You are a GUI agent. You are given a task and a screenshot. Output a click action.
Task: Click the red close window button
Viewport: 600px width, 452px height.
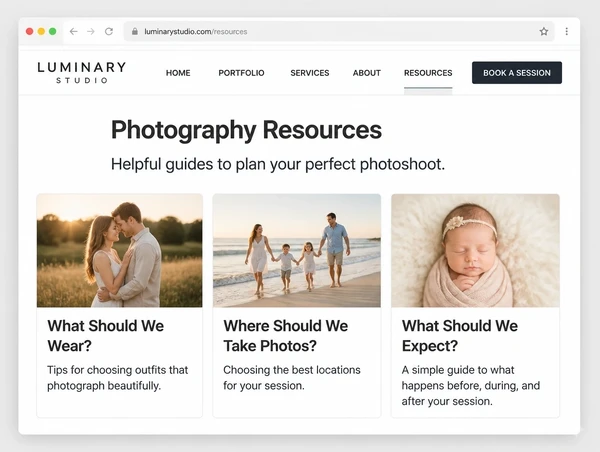click(29, 31)
